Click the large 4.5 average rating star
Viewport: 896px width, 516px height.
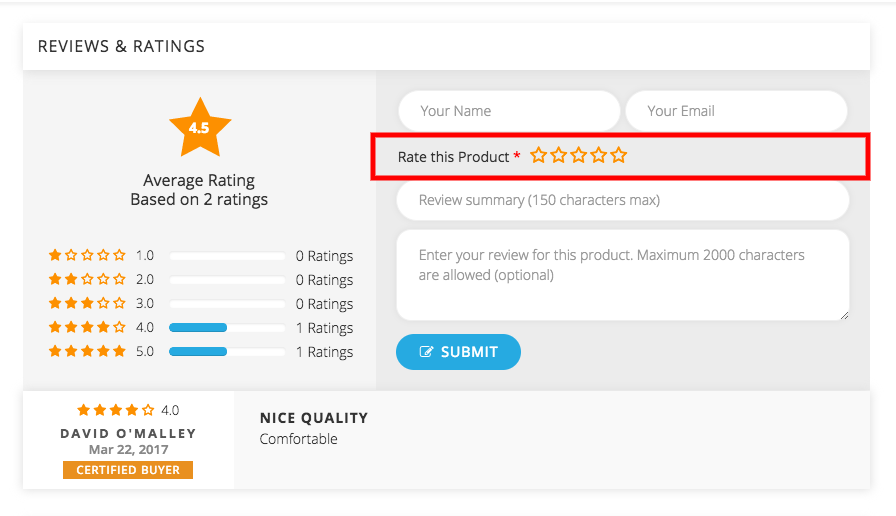tap(200, 128)
